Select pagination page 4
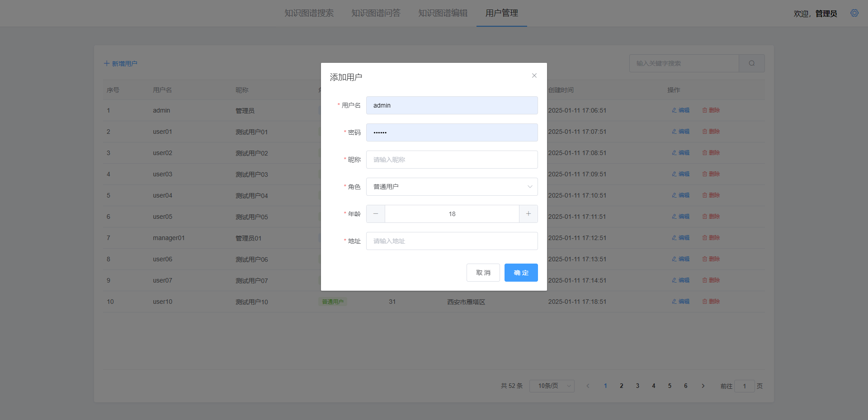 pos(654,386)
